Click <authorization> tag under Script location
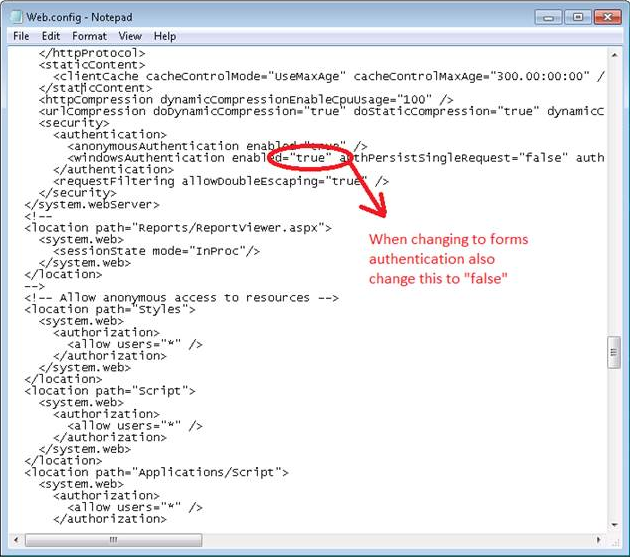The height and width of the screenshot is (557, 630). pos(106,414)
